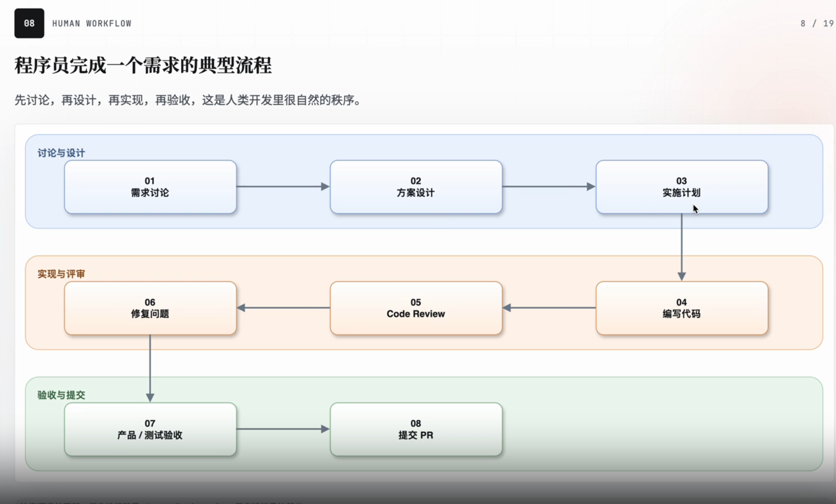Select the 实现与评审 group label
The height and width of the screenshot is (504, 836).
62,274
